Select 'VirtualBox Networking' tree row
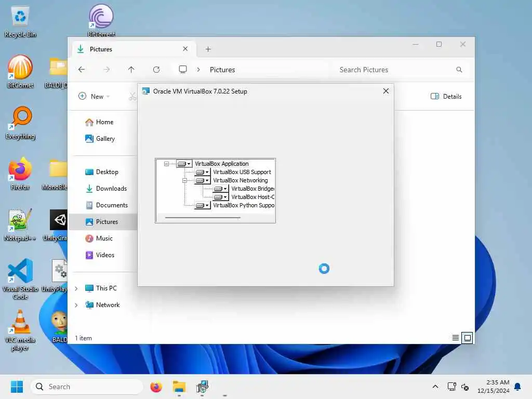 pos(240,180)
